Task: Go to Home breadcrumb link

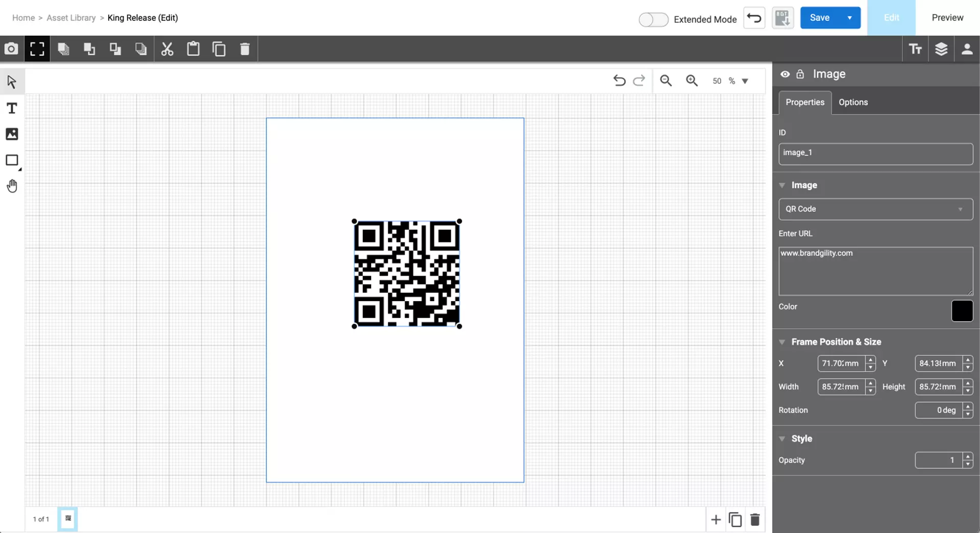Action: click(23, 18)
